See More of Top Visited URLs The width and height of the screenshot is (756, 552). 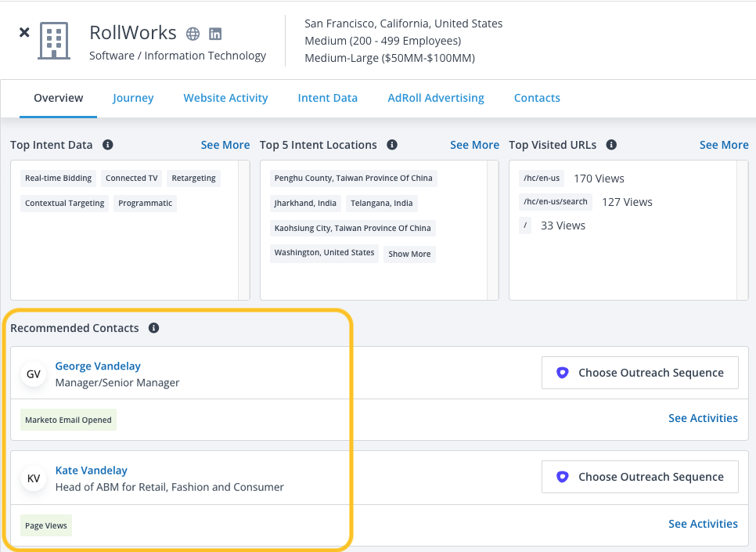coord(723,145)
